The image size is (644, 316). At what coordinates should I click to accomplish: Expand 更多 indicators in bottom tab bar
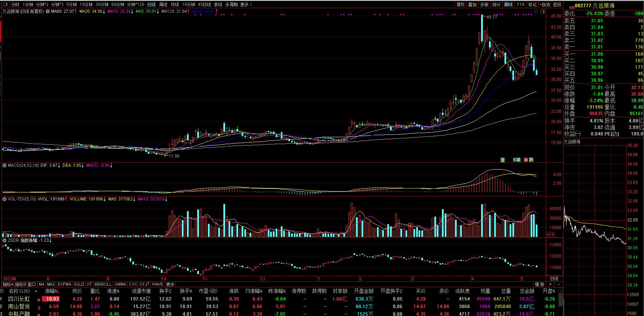[x=170, y=284]
